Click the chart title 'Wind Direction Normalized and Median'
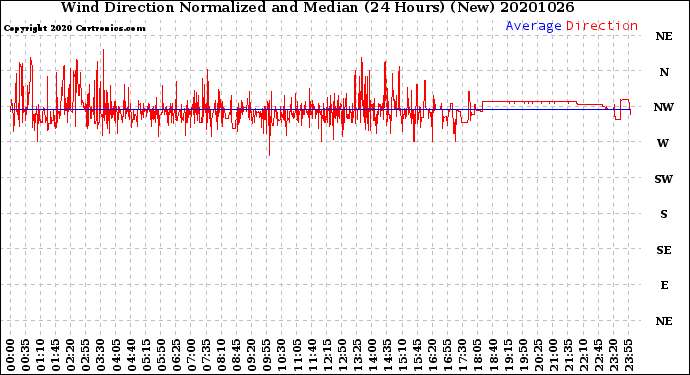This screenshot has width=690, height=375. (x=209, y=7)
